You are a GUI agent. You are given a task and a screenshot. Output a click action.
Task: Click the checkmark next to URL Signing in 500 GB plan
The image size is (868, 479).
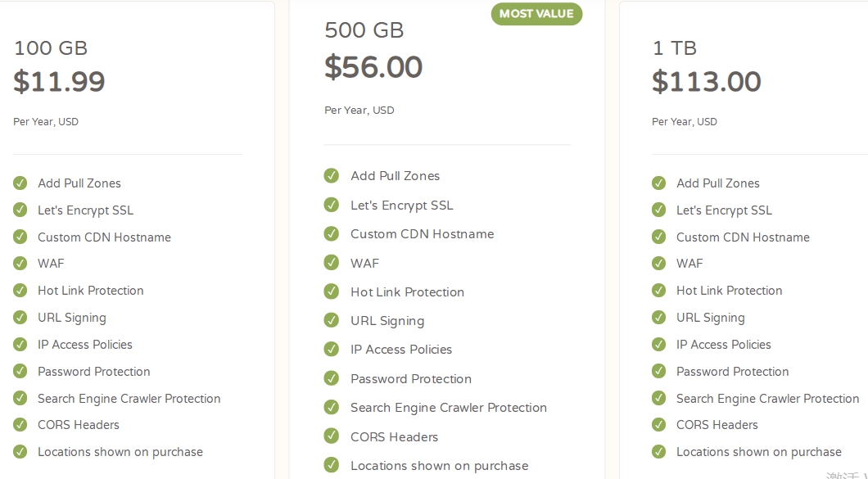point(332,320)
